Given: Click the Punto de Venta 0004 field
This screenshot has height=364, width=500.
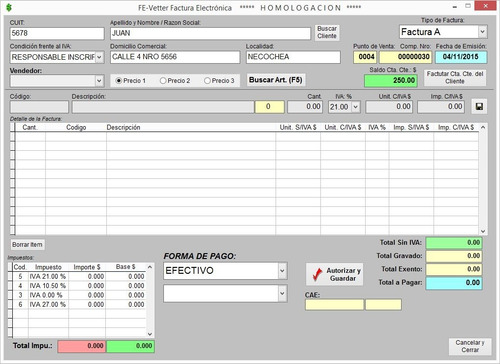Looking at the screenshot, I should point(365,57).
